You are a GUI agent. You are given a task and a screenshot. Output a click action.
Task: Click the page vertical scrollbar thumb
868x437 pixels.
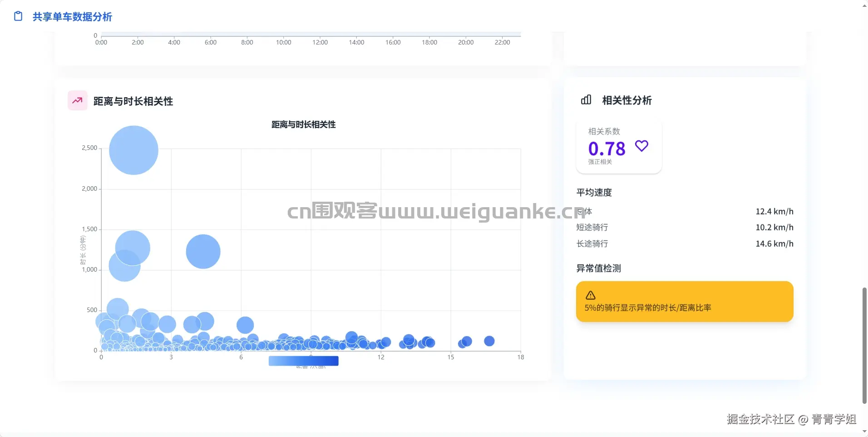864,345
